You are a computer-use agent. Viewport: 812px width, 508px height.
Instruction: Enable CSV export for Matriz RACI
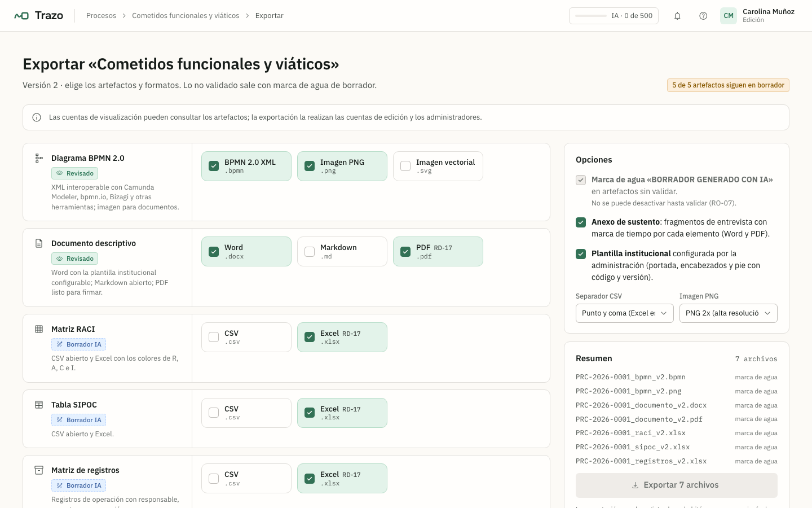point(214,337)
